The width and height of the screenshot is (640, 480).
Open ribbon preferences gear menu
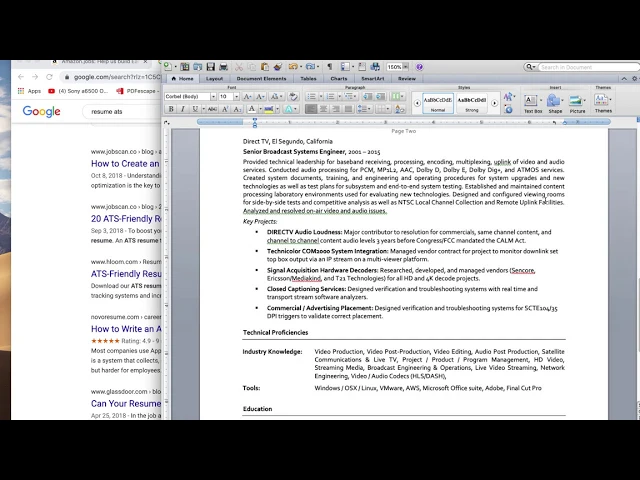pyautogui.click(x=635, y=78)
